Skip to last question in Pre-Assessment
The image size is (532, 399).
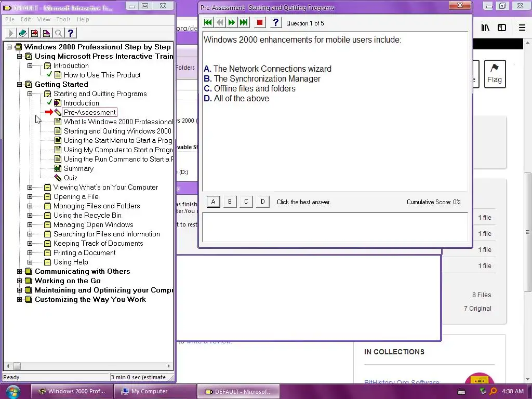(244, 23)
